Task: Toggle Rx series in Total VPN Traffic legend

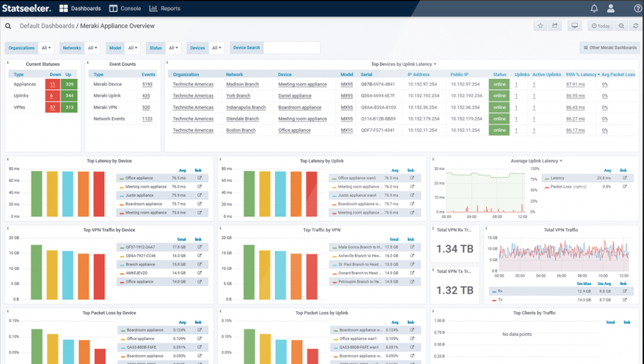Action: coord(500,291)
